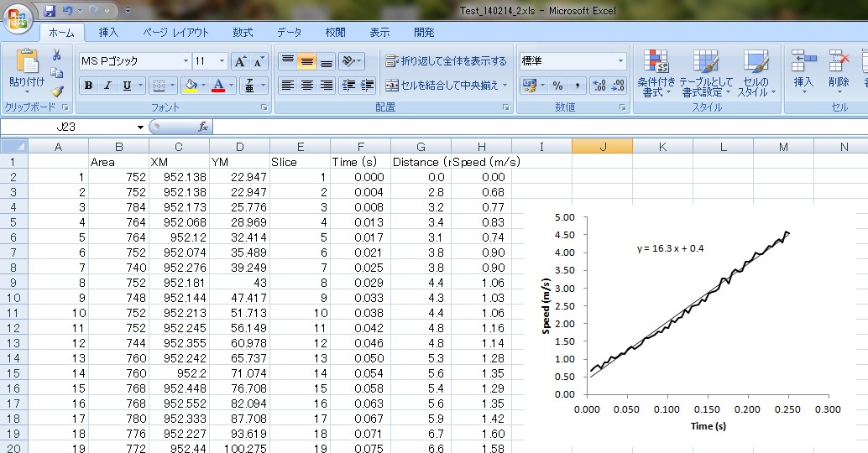Open merge cells dropdown arrow
The width and height of the screenshot is (868, 453).
click(x=505, y=86)
